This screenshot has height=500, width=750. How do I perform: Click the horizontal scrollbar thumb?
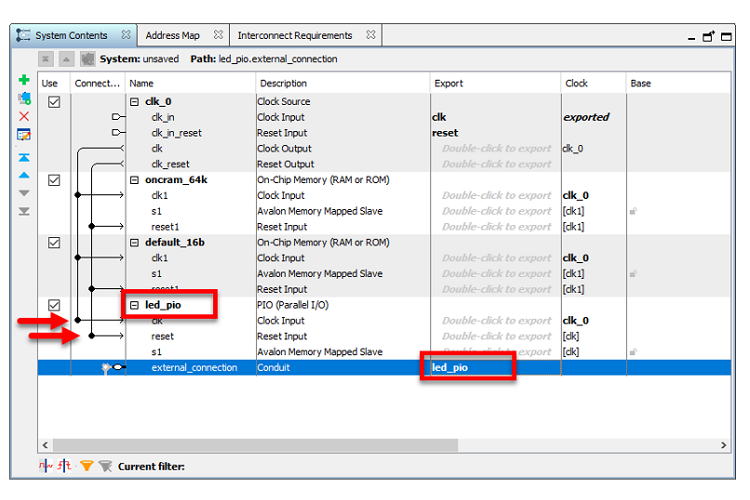point(255,445)
